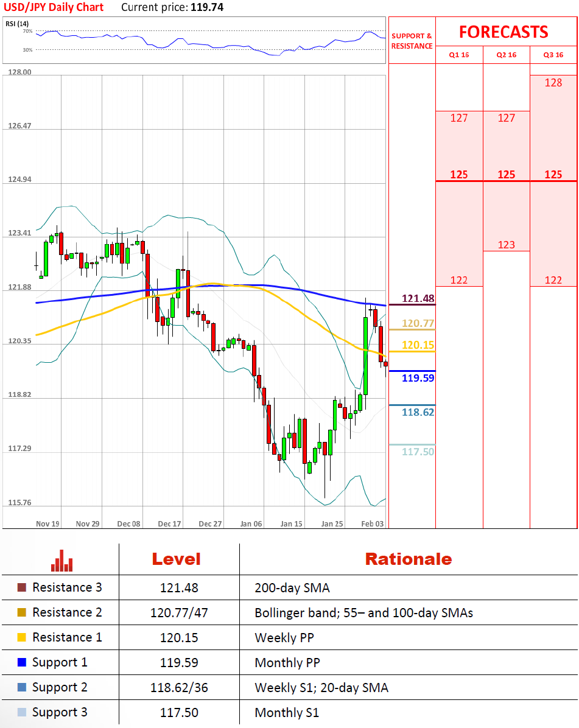The image size is (579, 728).
Task: Select the Q2 16 forecast column header
Action: (506, 55)
